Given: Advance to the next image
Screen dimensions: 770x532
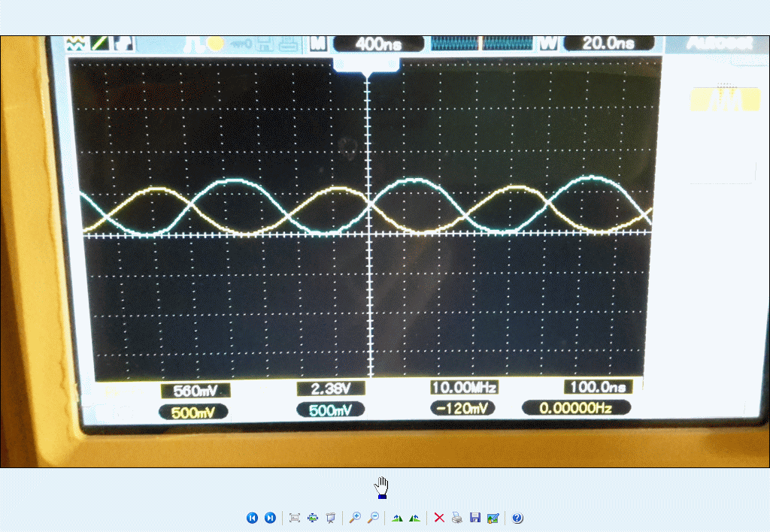Looking at the screenshot, I should click(270, 518).
